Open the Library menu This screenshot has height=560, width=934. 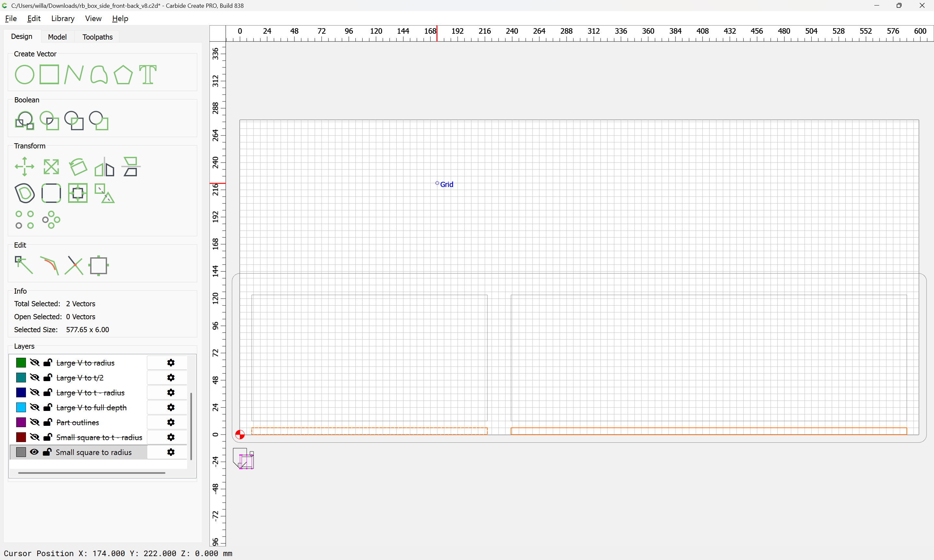pos(63,18)
